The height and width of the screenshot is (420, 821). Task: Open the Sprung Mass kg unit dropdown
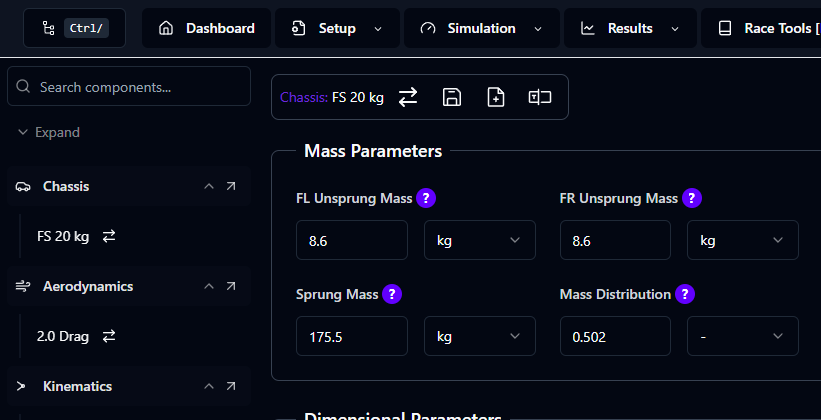479,337
